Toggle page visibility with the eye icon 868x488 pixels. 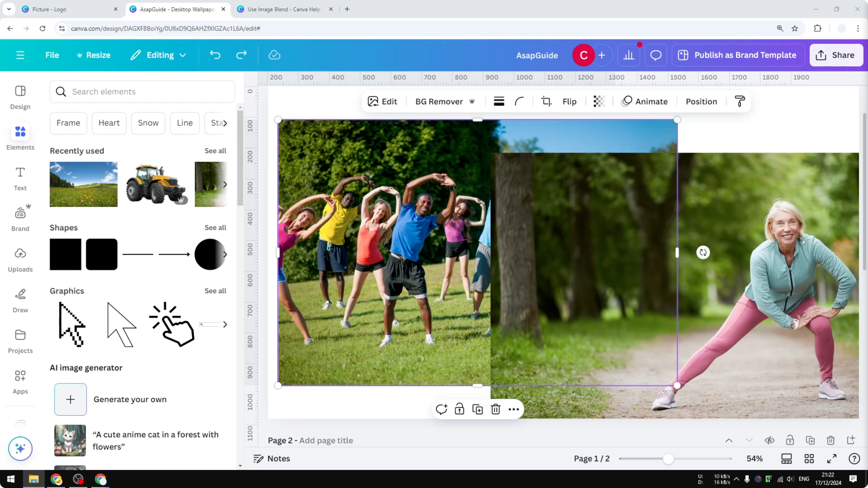tap(770, 440)
